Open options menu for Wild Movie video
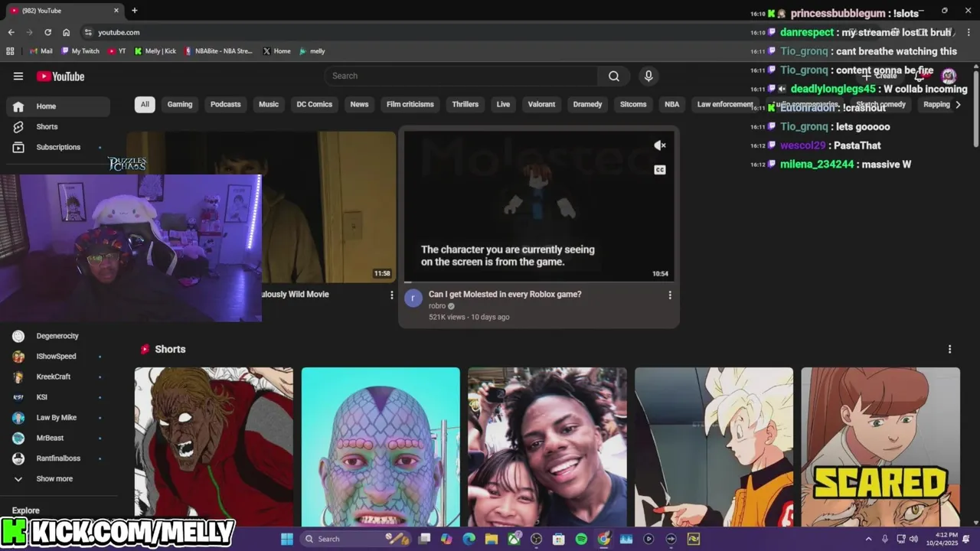 (x=392, y=295)
